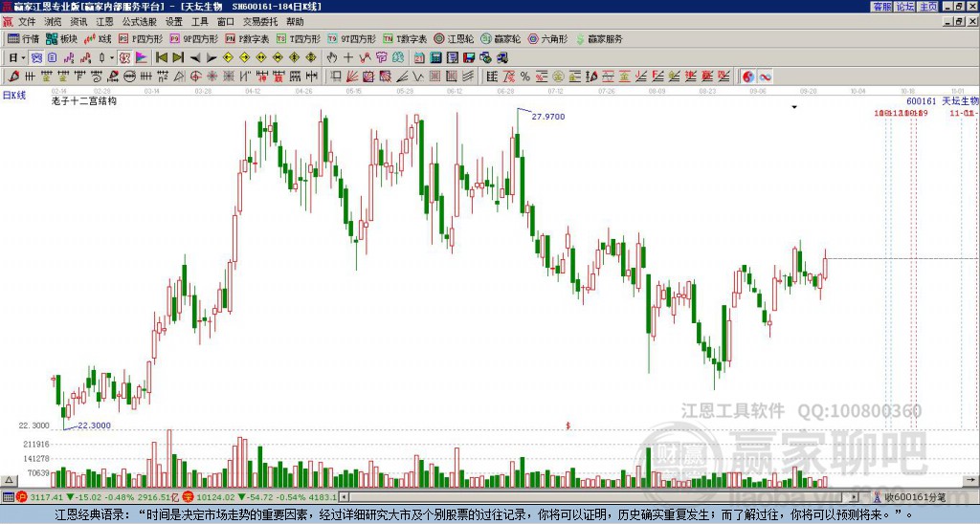Open the 江恩轮 tool
This screenshot has height=524, width=980.
tap(454, 38)
